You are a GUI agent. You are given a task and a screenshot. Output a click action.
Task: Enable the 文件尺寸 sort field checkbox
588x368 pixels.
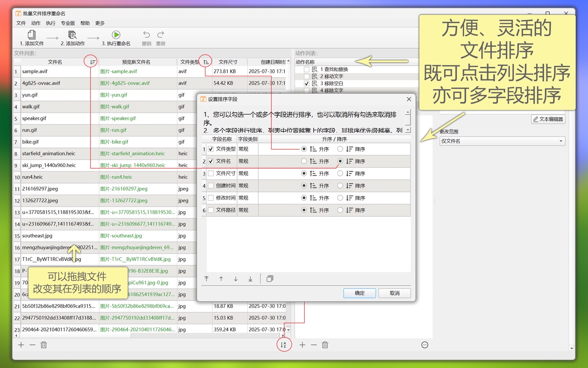pos(211,173)
